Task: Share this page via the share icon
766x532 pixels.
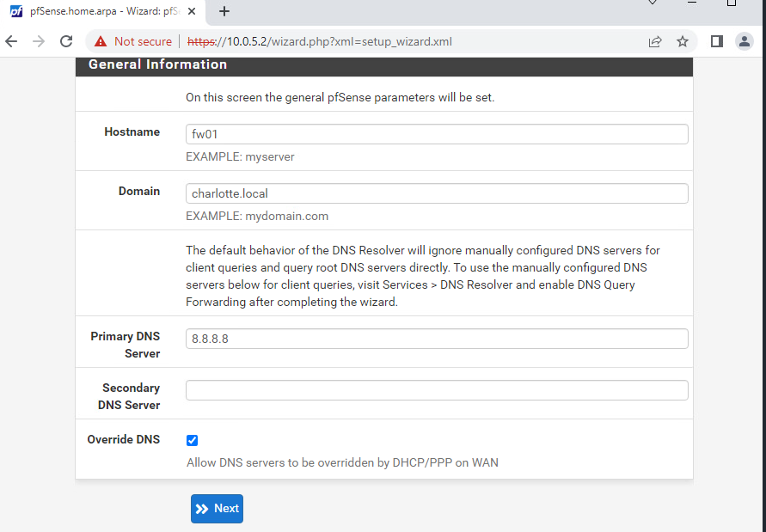Action: [x=655, y=41]
